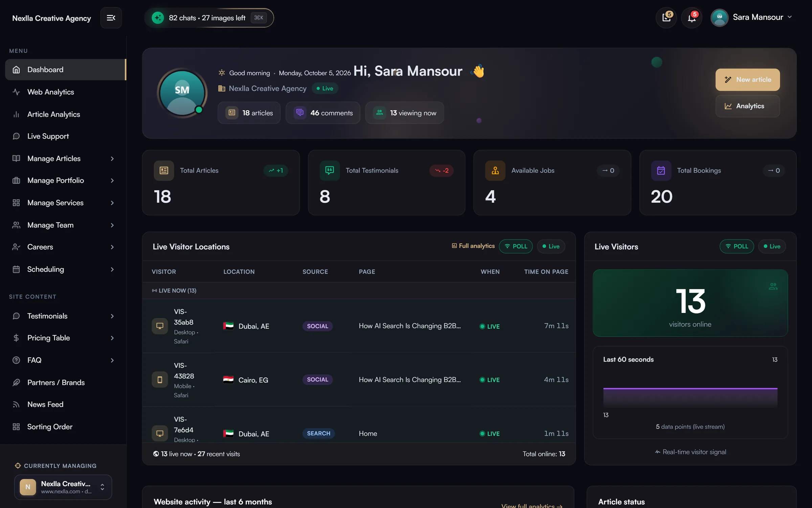This screenshot has width=812, height=508.
Task: Click the Live status badge beside Nexlla Creative Agency
Action: [x=325, y=88]
